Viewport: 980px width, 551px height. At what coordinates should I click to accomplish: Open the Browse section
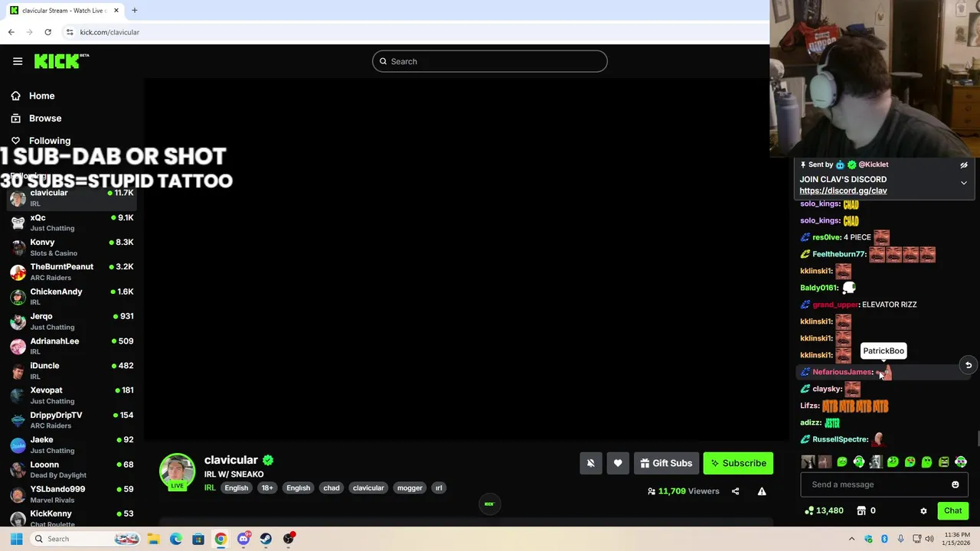(x=44, y=118)
